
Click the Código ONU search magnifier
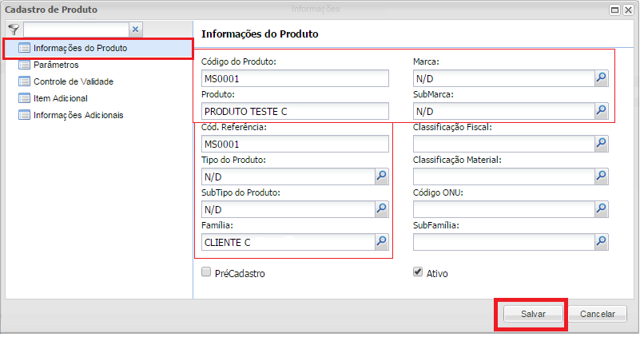pos(602,209)
